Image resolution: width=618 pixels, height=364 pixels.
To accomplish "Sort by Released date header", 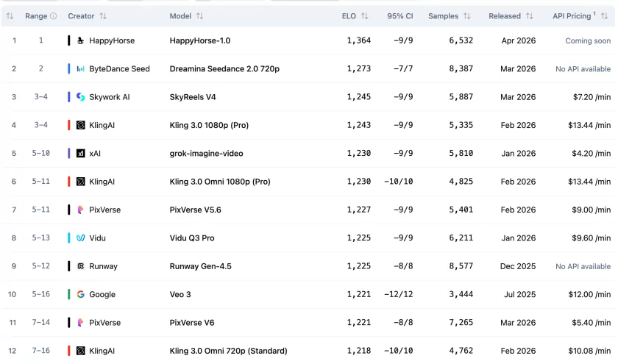I will point(527,16).
